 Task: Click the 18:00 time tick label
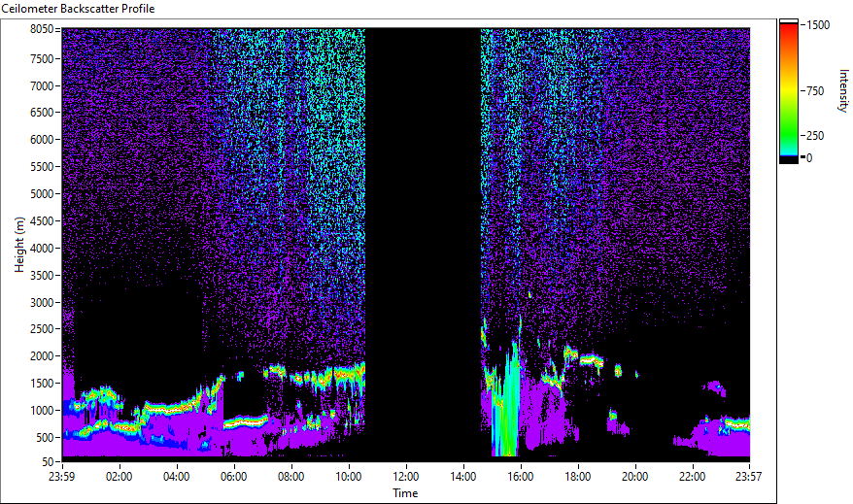(578, 477)
